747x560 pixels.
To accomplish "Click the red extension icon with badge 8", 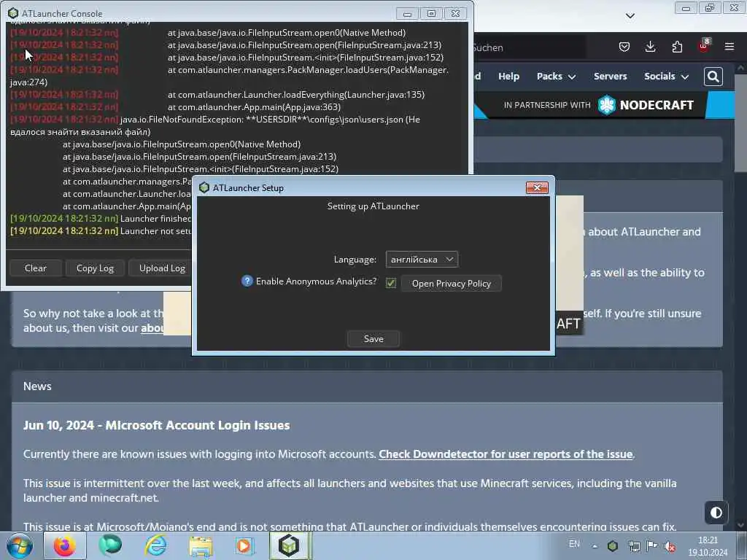I will 704,46.
